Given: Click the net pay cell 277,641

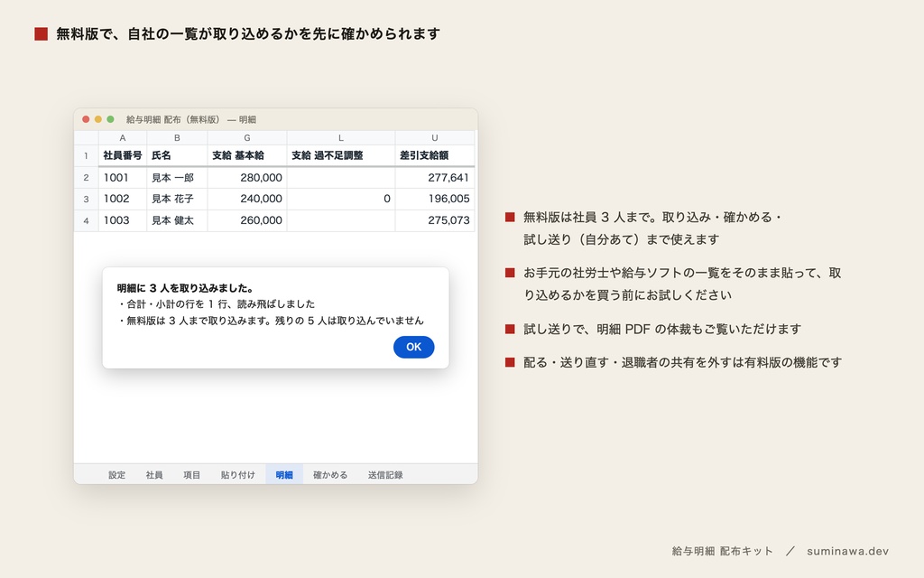Looking at the screenshot, I should pyautogui.click(x=435, y=178).
